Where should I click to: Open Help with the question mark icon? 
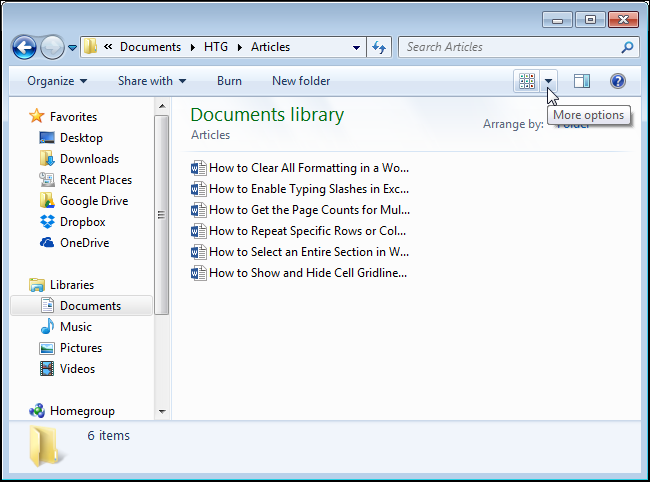[x=618, y=81]
